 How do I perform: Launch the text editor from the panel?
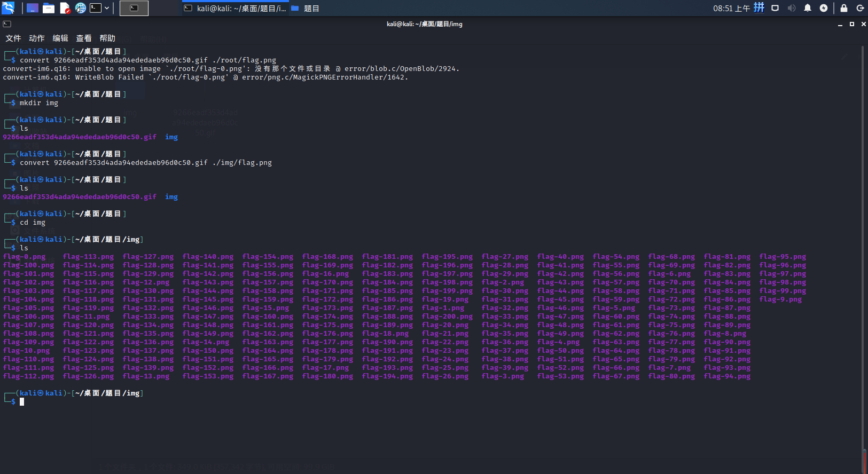[x=65, y=8]
